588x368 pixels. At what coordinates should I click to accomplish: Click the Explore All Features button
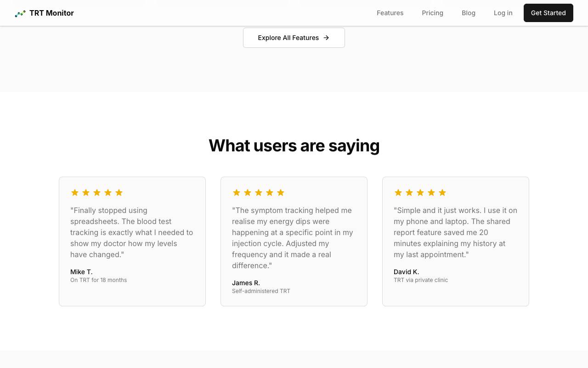294,38
